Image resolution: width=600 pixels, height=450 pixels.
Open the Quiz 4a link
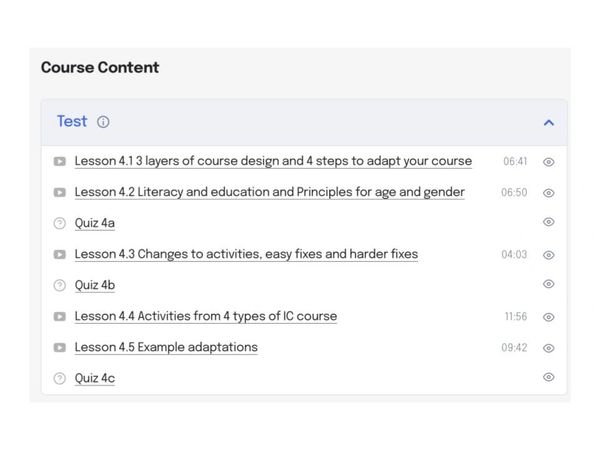pyautogui.click(x=95, y=223)
